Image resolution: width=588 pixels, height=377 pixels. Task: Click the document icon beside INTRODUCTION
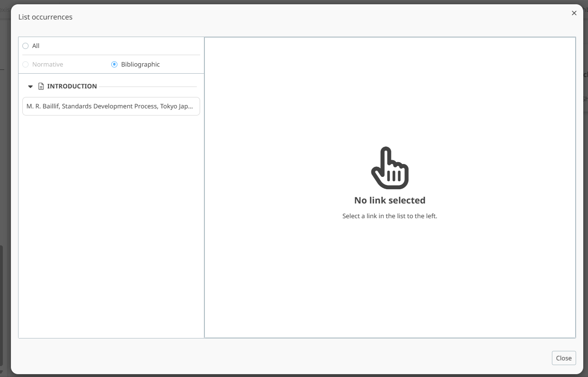point(41,87)
